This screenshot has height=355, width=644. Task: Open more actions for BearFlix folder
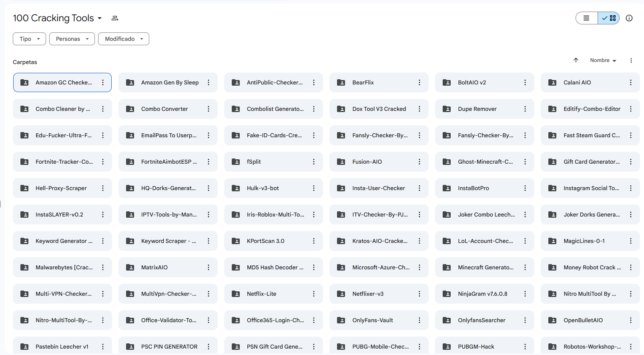[419, 82]
